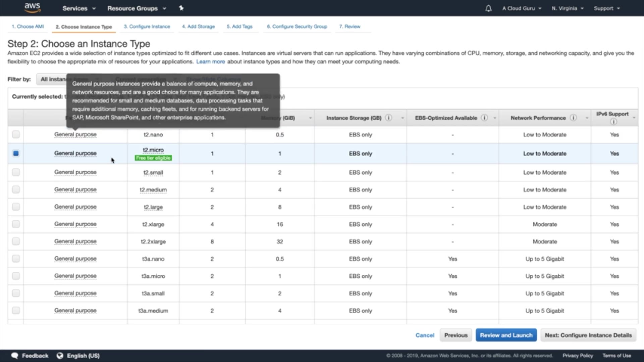644x362 pixels.
Task: Click the AWS logo home icon
Action: point(32,8)
